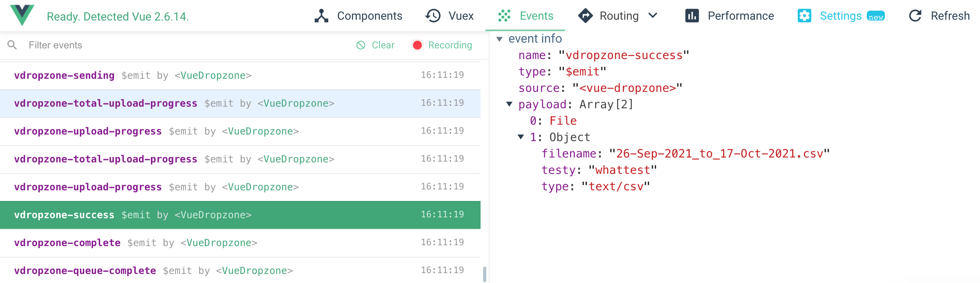Screen dimensions: 980x283
Task: Click the name "vdropzone-success" value
Action: click(624, 55)
